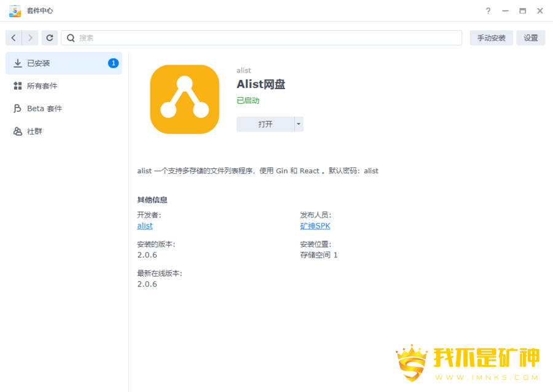553x392 pixels.
Task: Open the 矿神SPK publisher link
Action: 315,226
